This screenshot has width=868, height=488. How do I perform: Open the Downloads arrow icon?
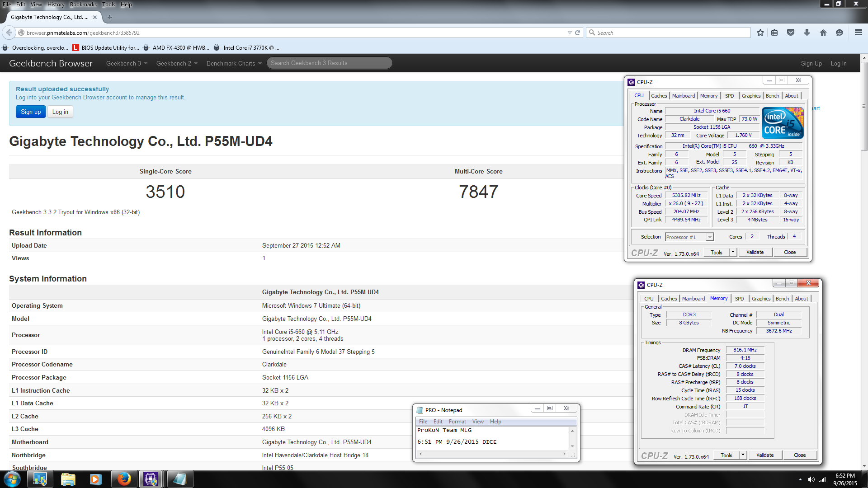pyautogui.click(x=807, y=33)
